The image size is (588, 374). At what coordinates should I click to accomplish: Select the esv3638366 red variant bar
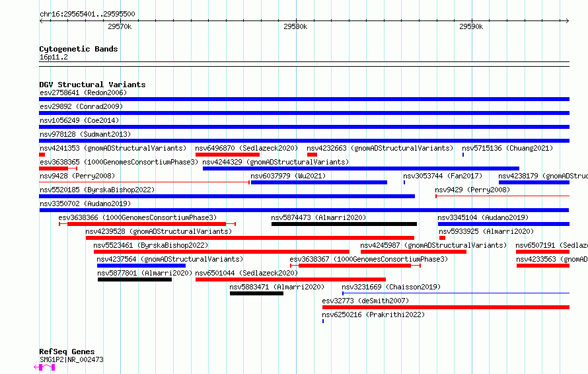tap(147, 224)
